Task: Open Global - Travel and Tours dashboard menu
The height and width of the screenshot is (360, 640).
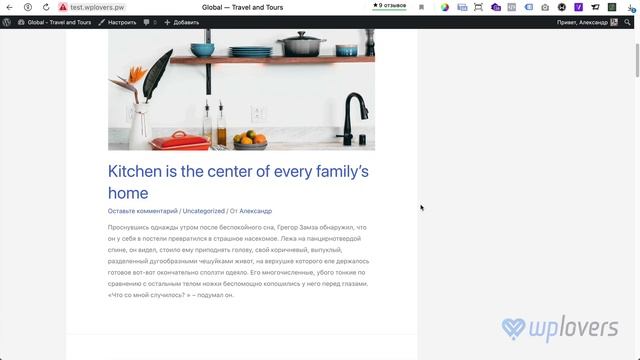Action: 55,22
